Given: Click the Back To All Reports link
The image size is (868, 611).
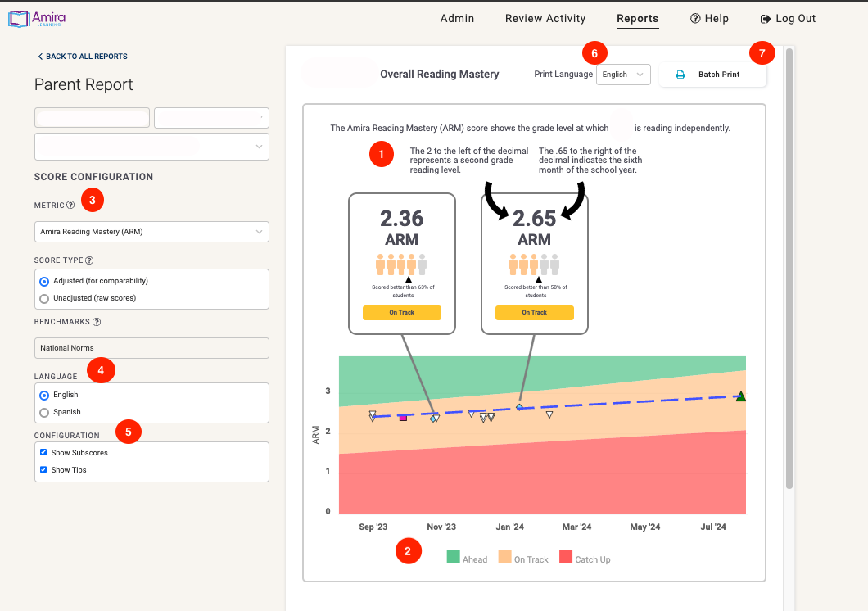Looking at the screenshot, I should [86, 56].
